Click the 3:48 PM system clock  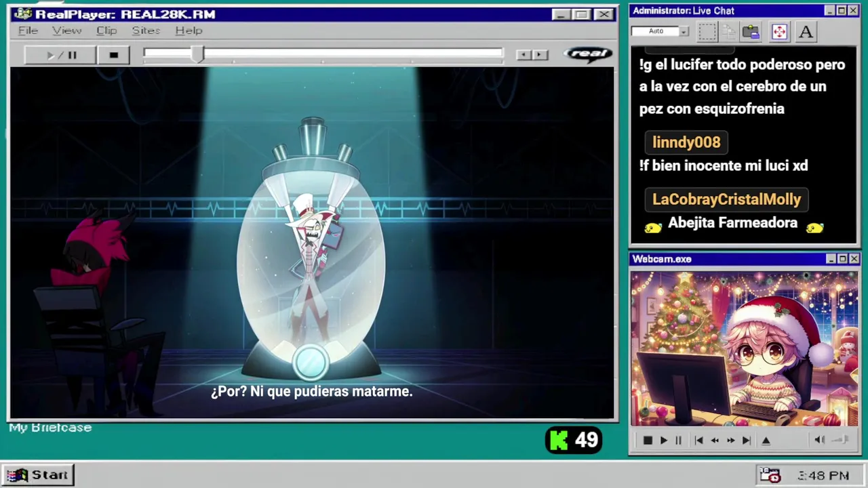tap(823, 476)
